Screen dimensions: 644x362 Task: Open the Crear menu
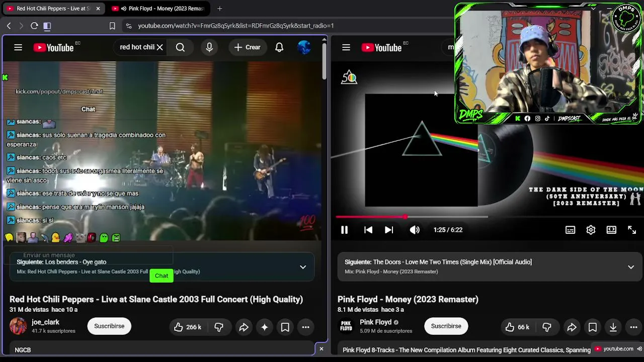[247, 47]
